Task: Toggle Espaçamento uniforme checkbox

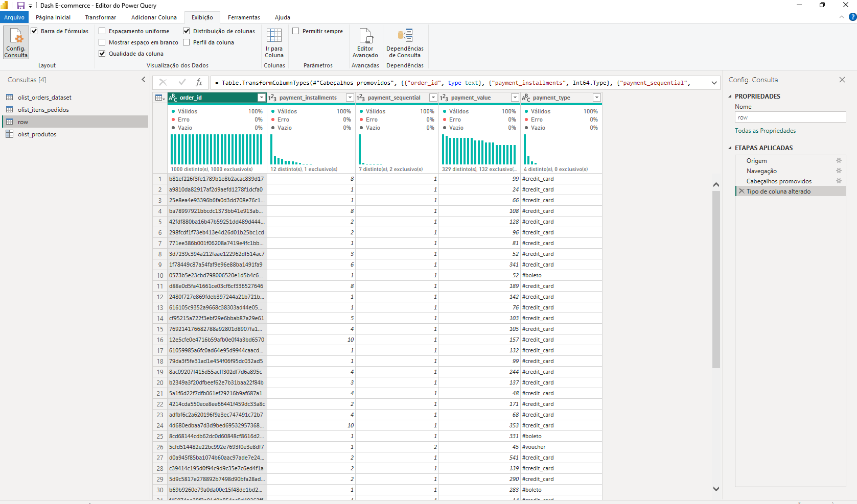Action: pos(102,31)
